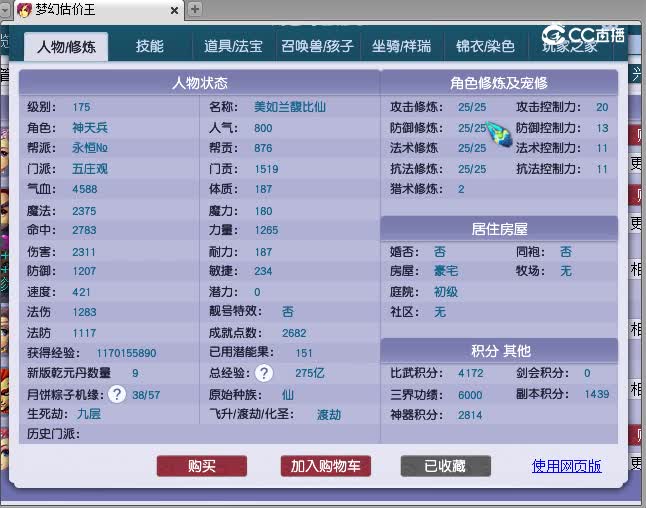646x508 pixels.
Task: Click the 成就点数 value 2682
Action: [x=294, y=333]
